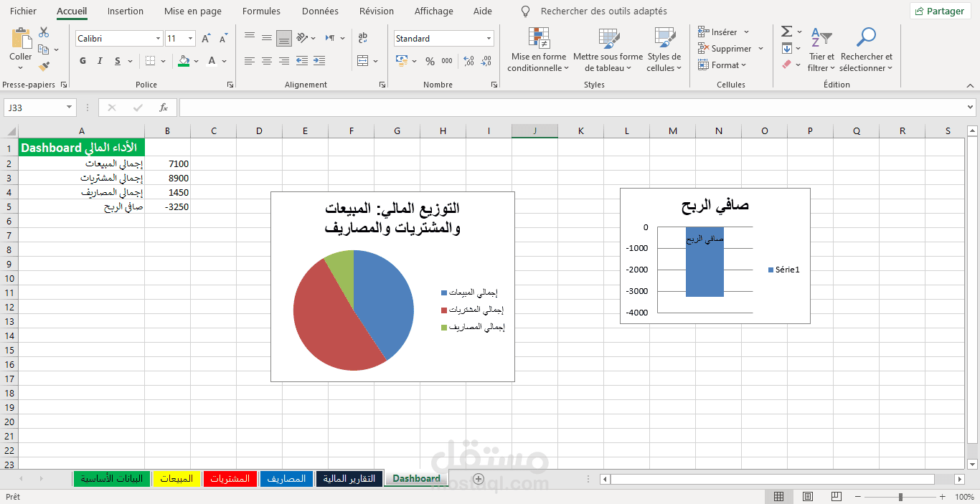Apply the green fill color bucket
Image resolution: width=980 pixels, height=504 pixels.
click(x=184, y=61)
